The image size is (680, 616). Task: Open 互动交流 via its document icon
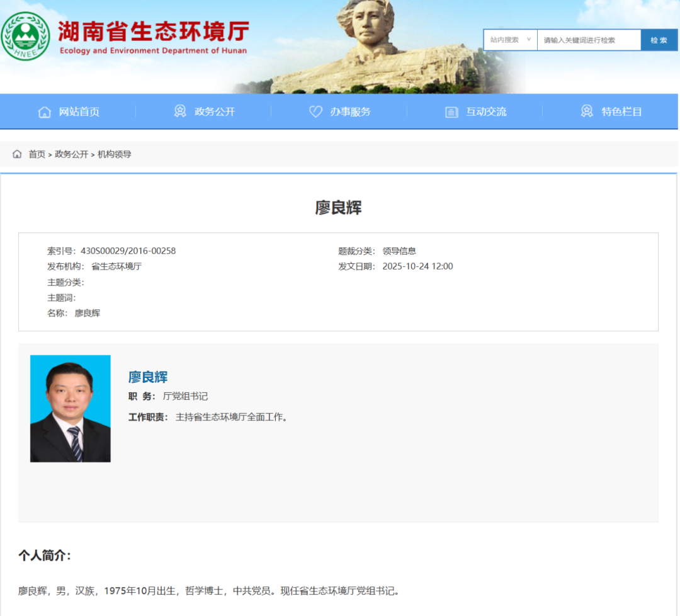tap(451, 111)
